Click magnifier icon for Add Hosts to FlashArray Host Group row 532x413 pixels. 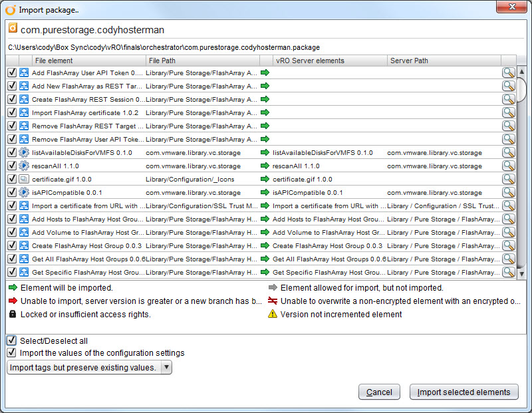tap(508, 219)
